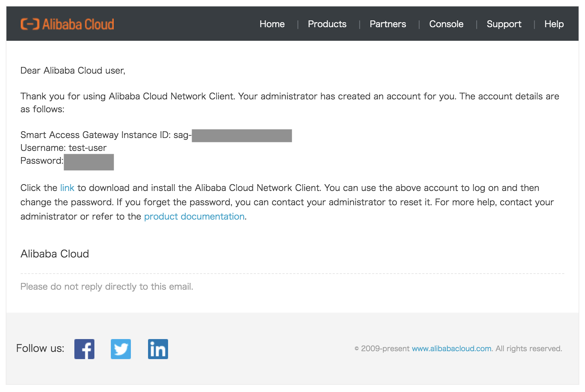Visit www.alibabacloud.com footer link

(452, 348)
